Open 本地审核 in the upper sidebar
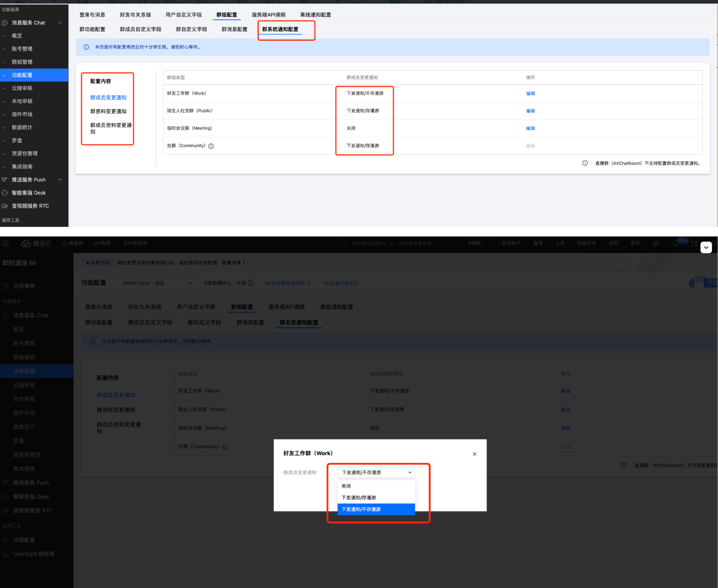718x588 pixels. pyautogui.click(x=22, y=101)
